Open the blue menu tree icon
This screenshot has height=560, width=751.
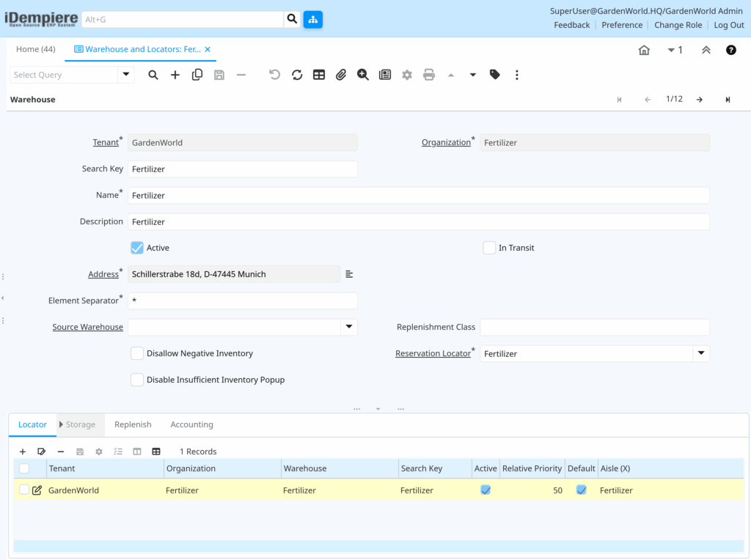click(312, 19)
